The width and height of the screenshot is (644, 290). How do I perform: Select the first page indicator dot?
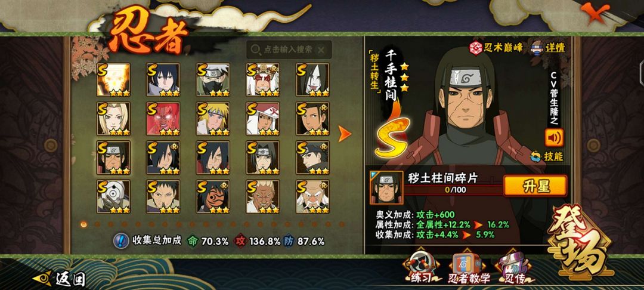[84, 224]
